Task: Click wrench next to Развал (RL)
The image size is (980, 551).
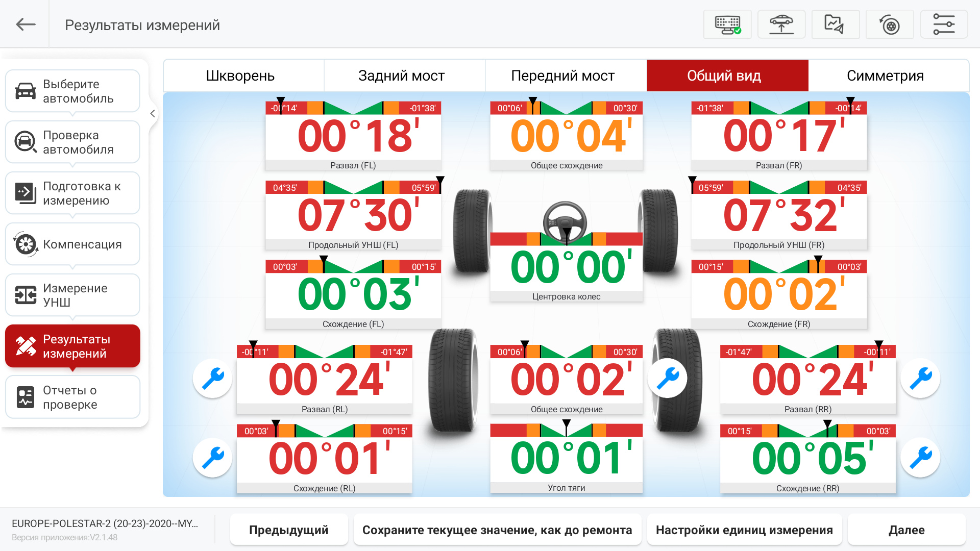Action: (x=213, y=379)
